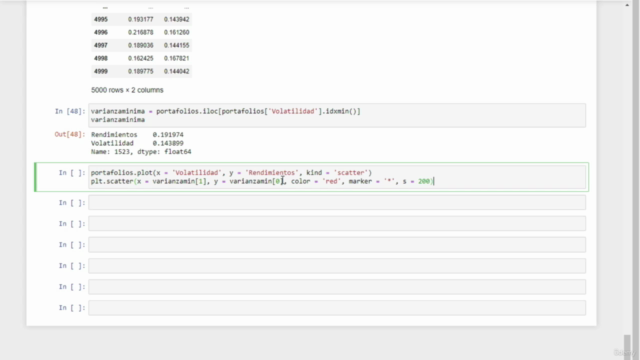
Task: Select the last empty code cell
Action: click(x=337, y=308)
